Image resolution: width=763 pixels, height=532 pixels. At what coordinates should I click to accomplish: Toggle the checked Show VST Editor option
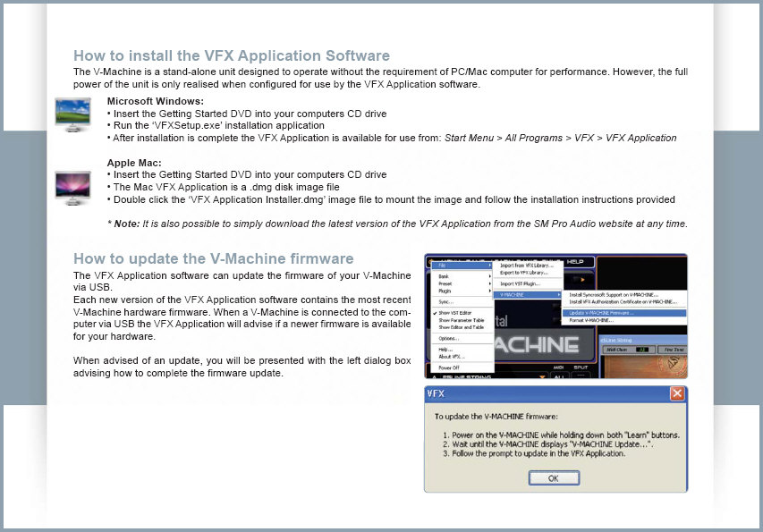(462, 313)
